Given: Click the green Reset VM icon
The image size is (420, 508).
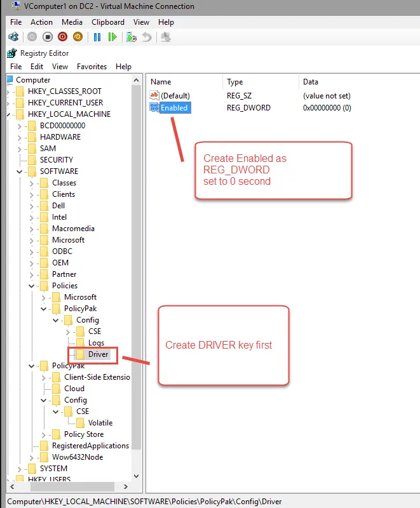Looking at the screenshot, I should click(x=112, y=37).
